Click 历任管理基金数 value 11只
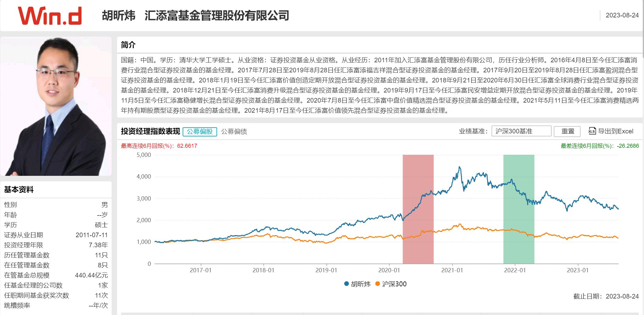This screenshot has height=315, width=644. (x=101, y=255)
